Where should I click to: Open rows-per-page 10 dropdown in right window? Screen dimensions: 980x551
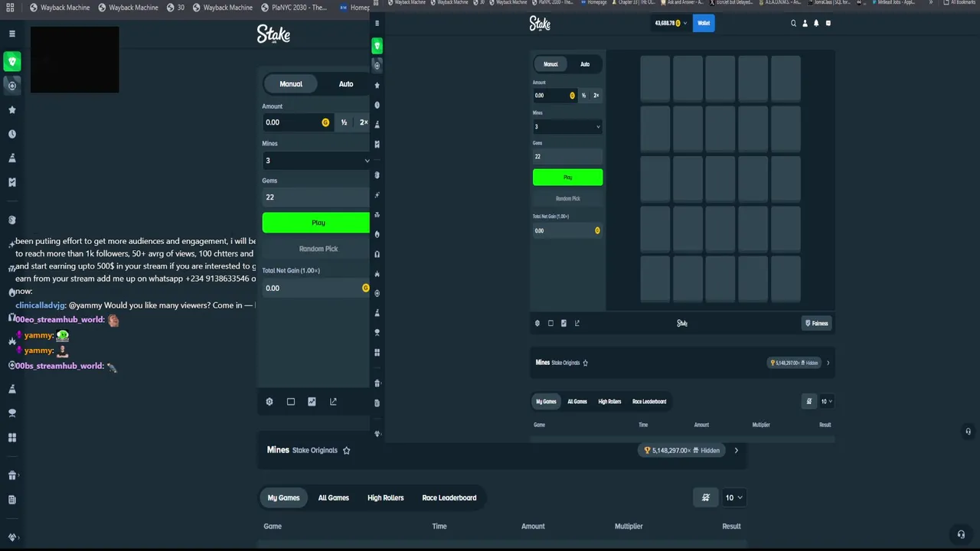826,401
